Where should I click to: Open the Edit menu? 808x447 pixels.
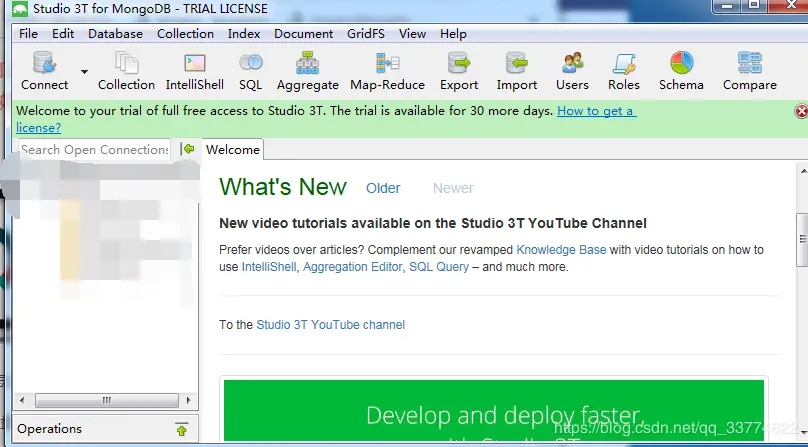pyautogui.click(x=63, y=34)
